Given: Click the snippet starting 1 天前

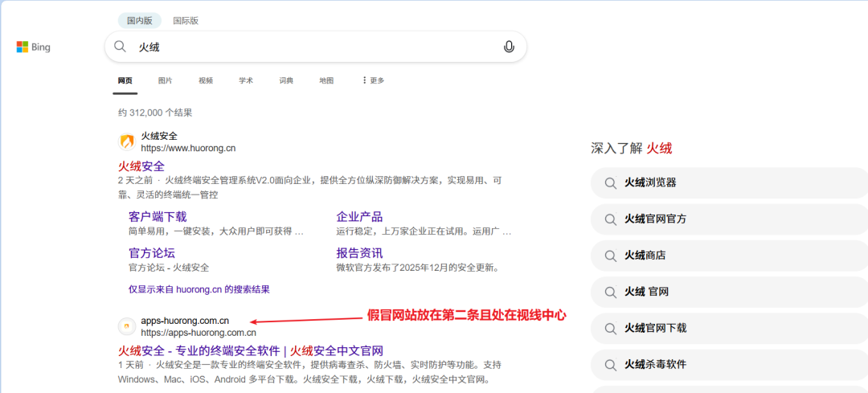Looking at the screenshot, I should click(310, 373).
